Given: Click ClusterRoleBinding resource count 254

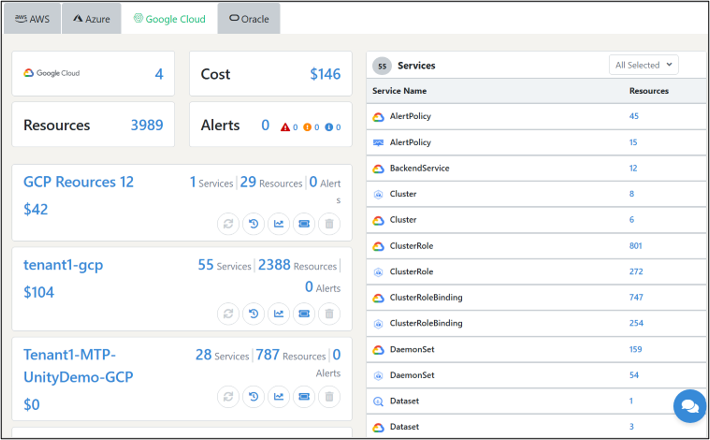Looking at the screenshot, I should point(636,323).
